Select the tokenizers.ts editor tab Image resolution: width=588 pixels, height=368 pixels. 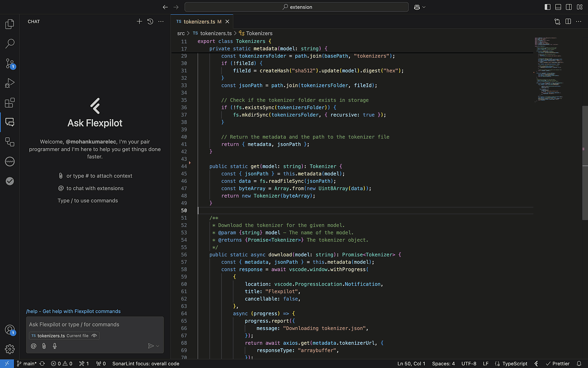[x=199, y=21]
